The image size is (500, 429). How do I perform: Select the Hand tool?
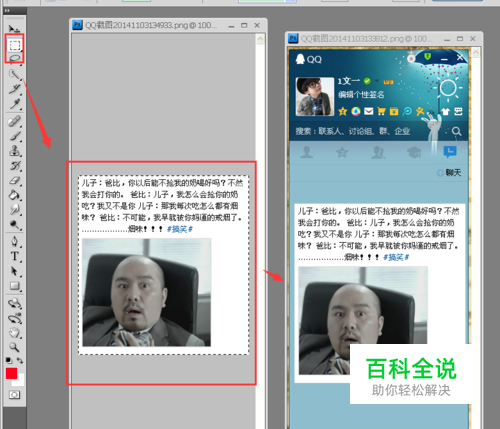(x=14, y=333)
